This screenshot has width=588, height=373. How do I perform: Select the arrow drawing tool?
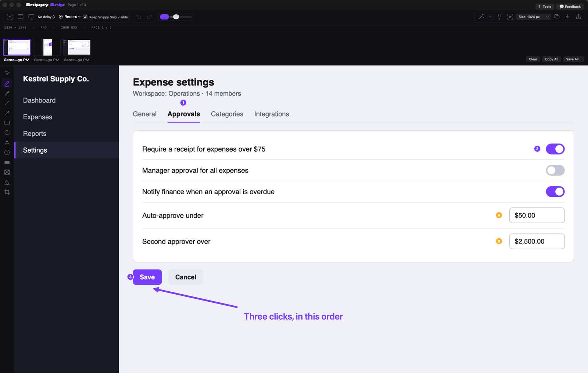(x=7, y=113)
